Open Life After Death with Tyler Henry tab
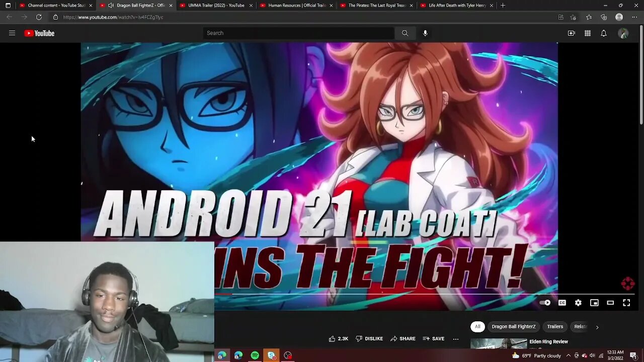The width and height of the screenshot is (644, 362). 457,5
